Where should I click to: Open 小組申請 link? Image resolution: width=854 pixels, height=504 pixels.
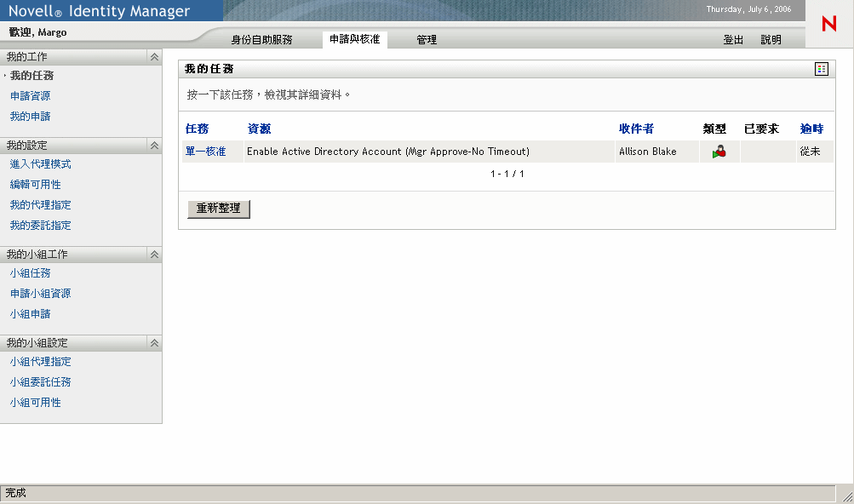pyautogui.click(x=30, y=314)
